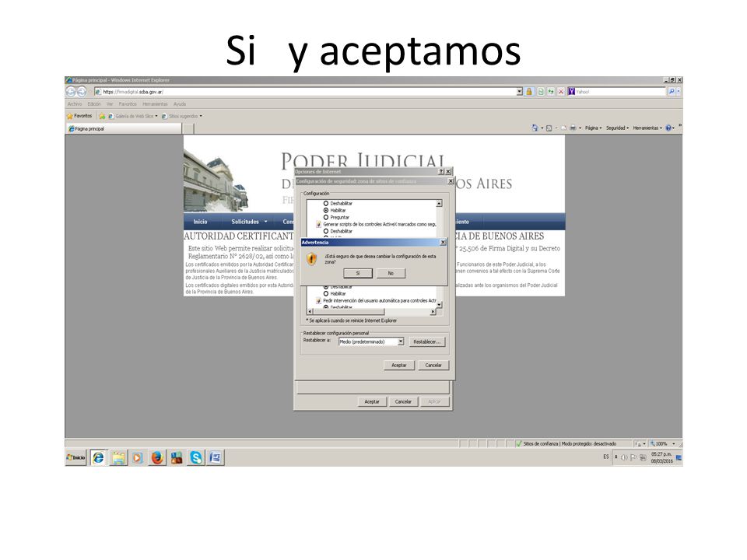Open the Herramientas menu in menu bar
Screen dimensions: 747x560
(155, 103)
